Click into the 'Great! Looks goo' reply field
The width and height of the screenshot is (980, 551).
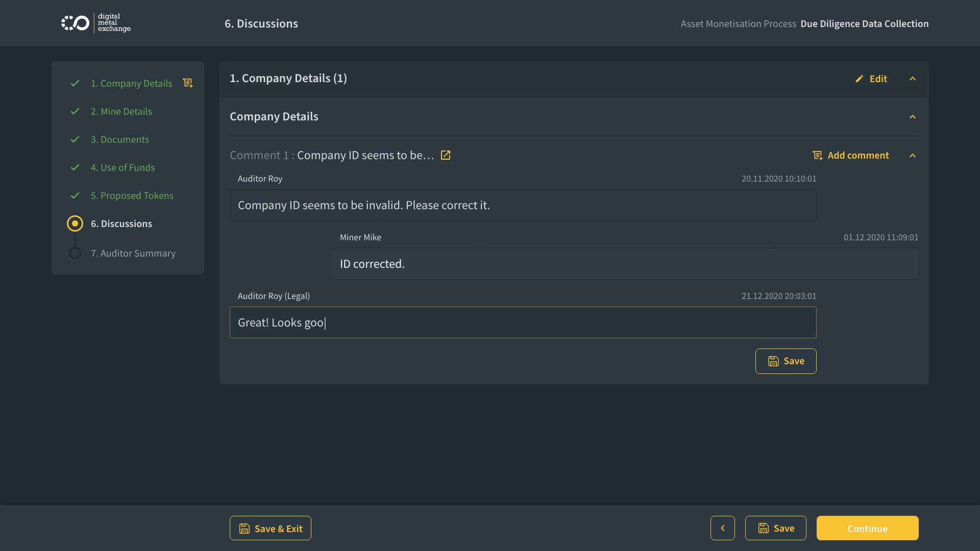click(x=523, y=322)
